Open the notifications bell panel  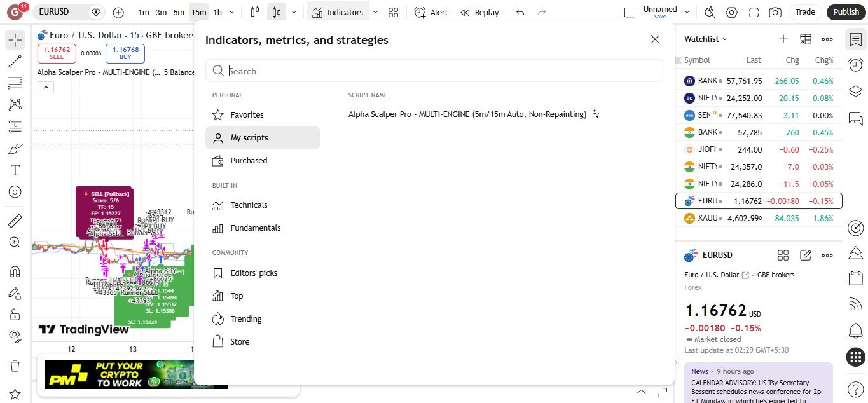(x=855, y=331)
